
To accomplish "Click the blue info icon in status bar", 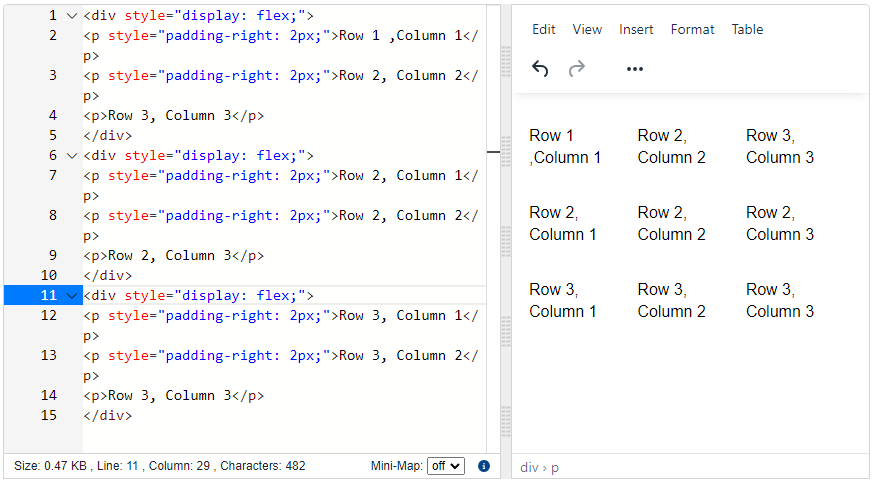I will pyautogui.click(x=484, y=466).
